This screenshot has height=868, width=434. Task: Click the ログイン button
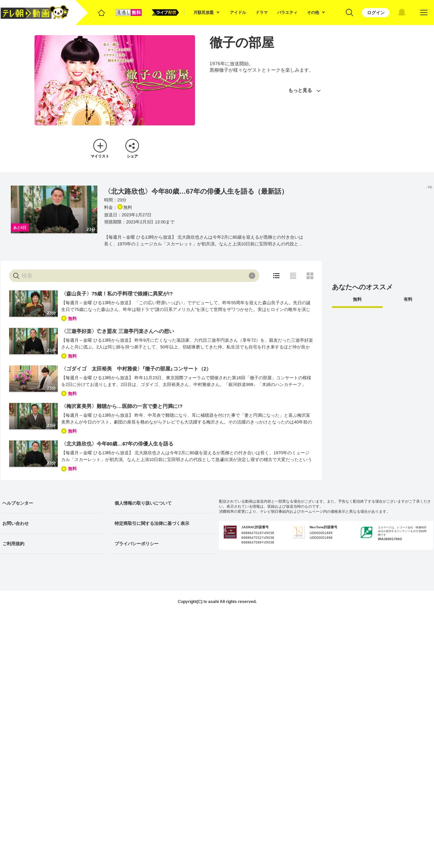coord(376,13)
